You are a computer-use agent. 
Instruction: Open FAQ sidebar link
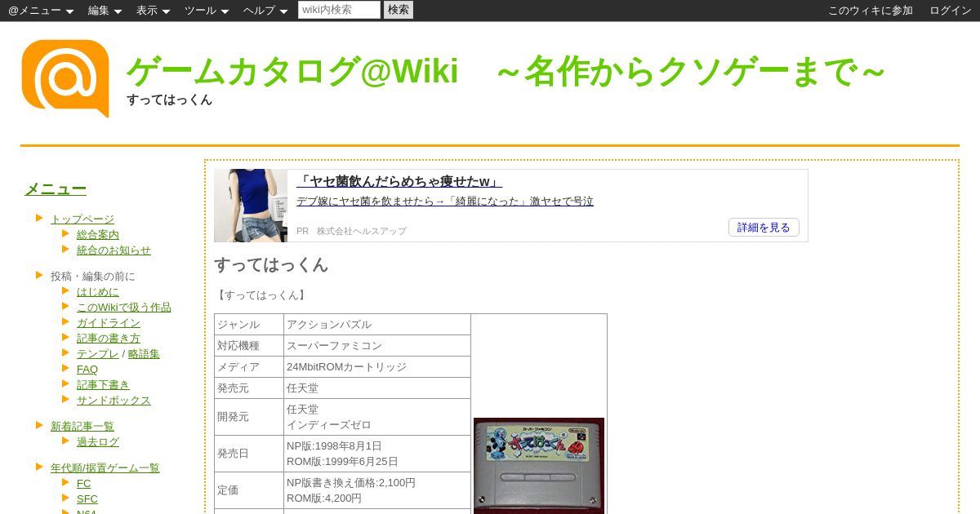click(87, 369)
